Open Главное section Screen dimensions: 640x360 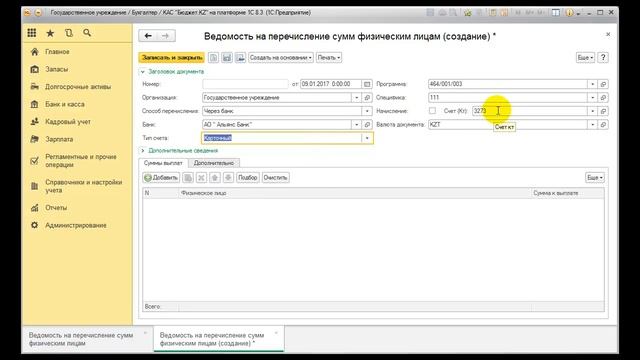tap(57, 52)
